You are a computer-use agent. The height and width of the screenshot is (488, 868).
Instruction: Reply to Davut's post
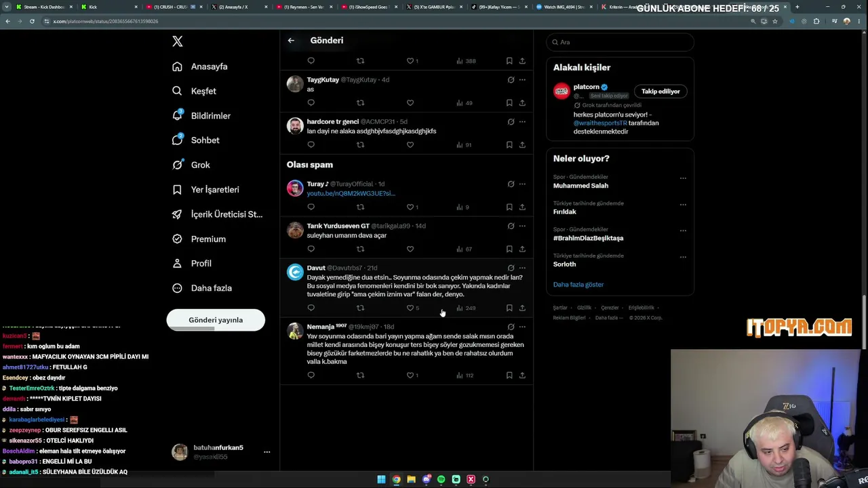tap(311, 308)
